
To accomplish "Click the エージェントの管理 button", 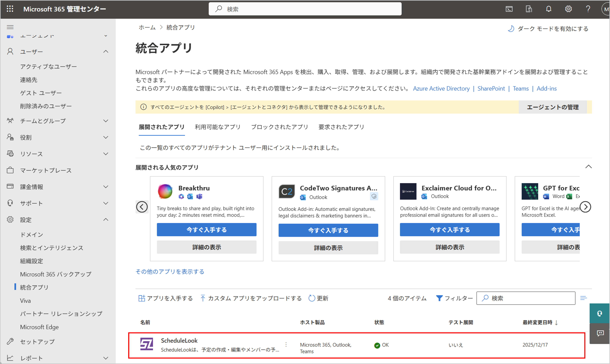I will pyautogui.click(x=553, y=107).
